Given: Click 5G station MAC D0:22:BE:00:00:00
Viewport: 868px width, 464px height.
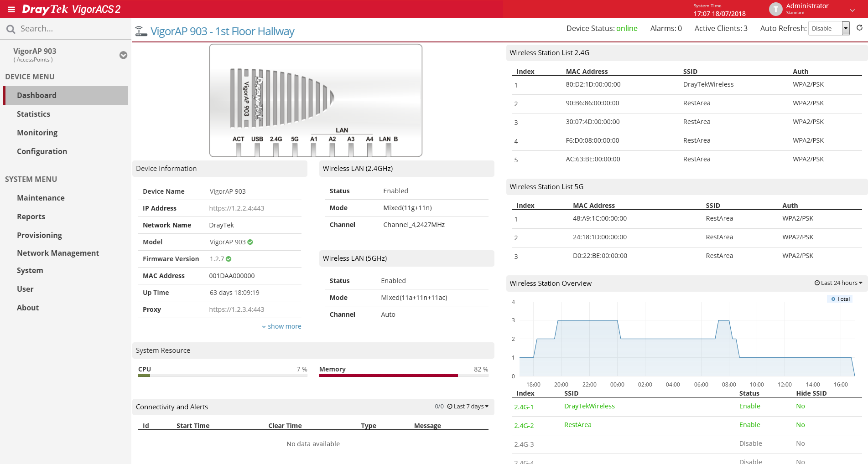Looking at the screenshot, I should (x=600, y=256).
